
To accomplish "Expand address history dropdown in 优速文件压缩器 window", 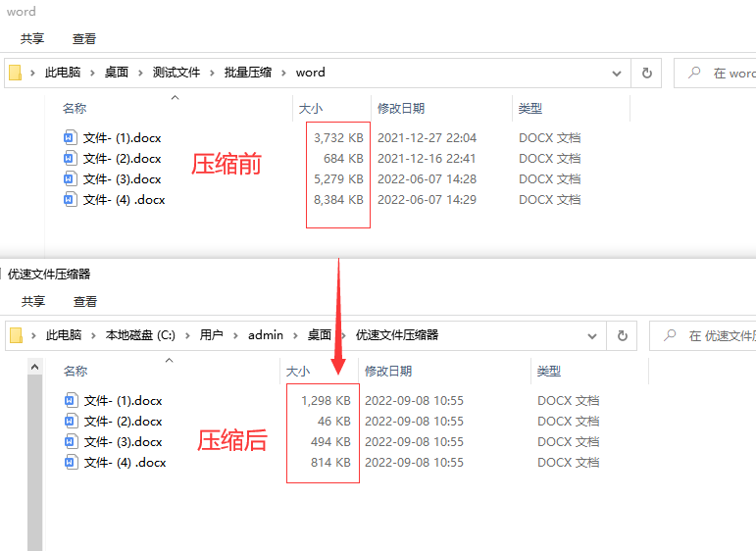I will tap(592, 336).
